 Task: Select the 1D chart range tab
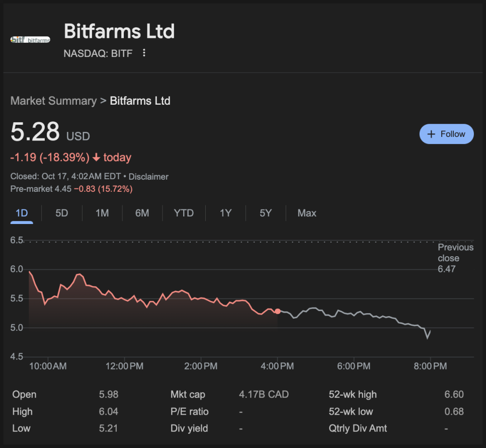[x=22, y=213]
